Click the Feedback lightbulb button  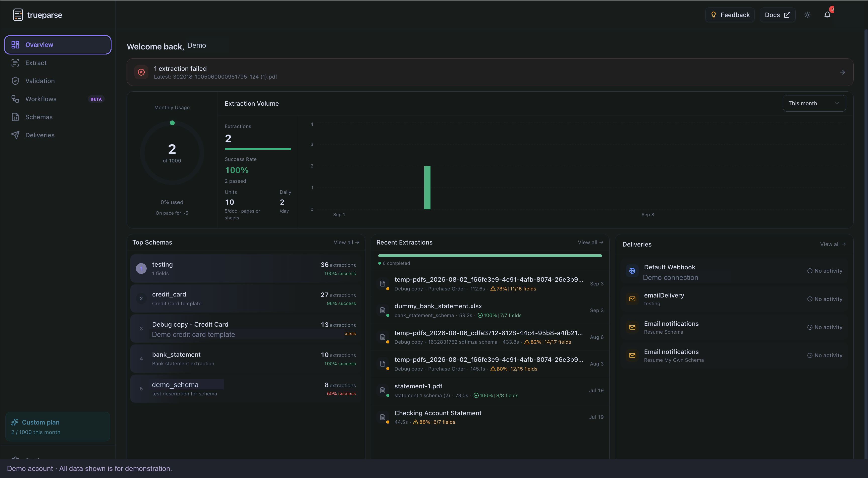pos(730,15)
